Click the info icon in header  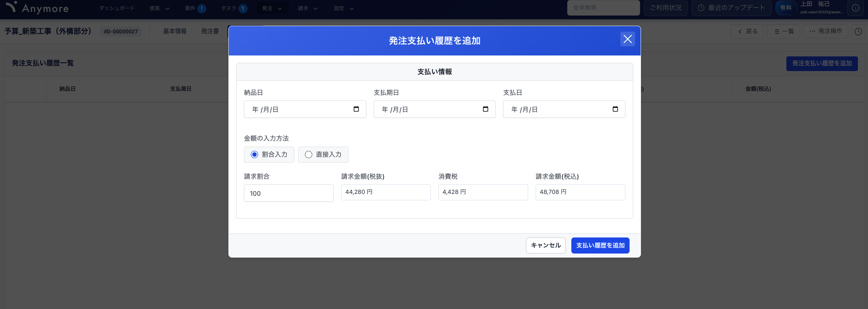pos(856,8)
